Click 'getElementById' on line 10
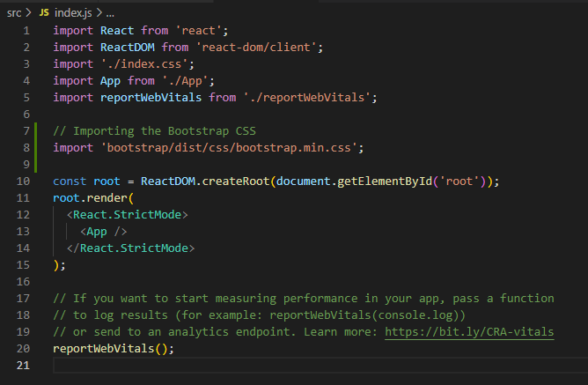 coord(385,181)
